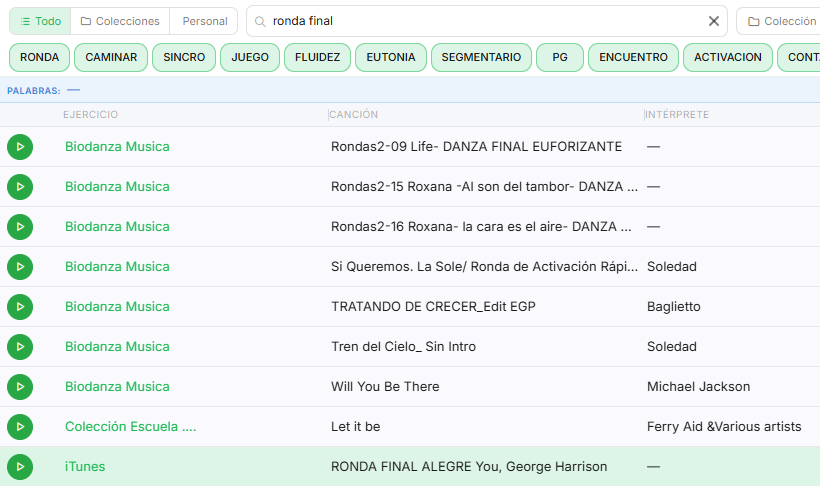Open the iTunes exercise link
Viewport: 820px width, 486px height.
[x=85, y=467]
